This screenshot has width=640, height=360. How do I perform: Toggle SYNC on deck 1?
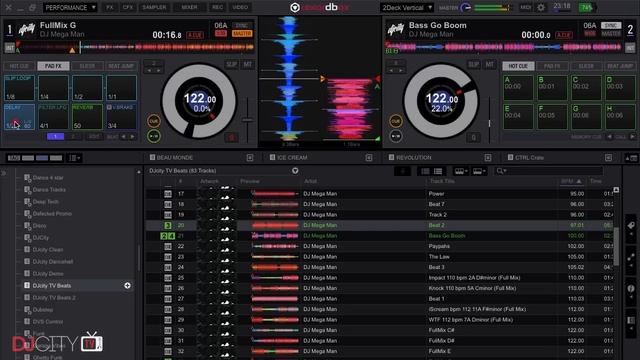tap(242, 25)
